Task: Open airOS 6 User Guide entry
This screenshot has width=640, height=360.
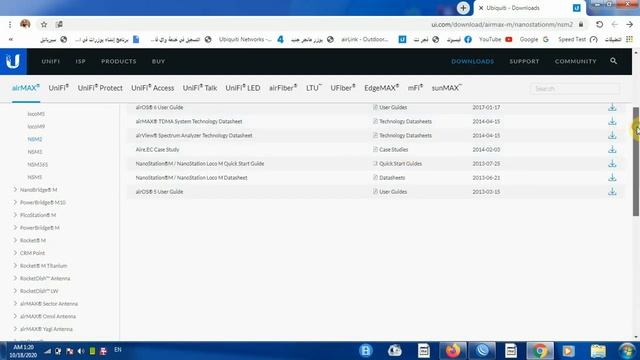Action: click(x=159, y=107)
